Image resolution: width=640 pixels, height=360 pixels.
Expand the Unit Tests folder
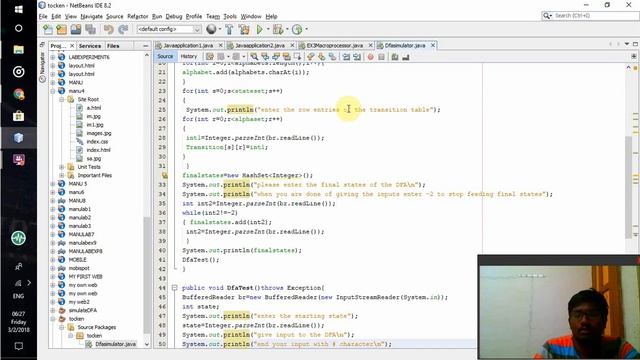coord(62,167)
